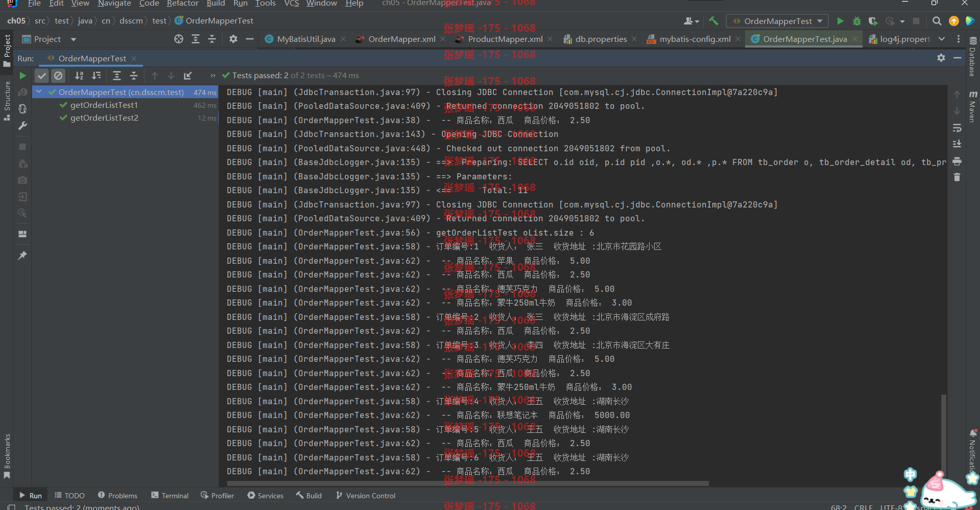The image size is (980, 510).
Task: Open Services tool window
Action: [x=265, y=496]
